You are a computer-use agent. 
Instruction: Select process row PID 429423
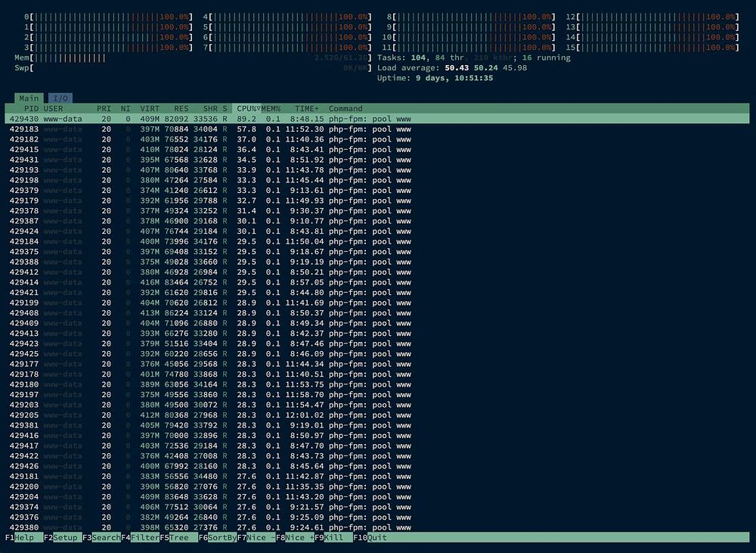[377, 343]
